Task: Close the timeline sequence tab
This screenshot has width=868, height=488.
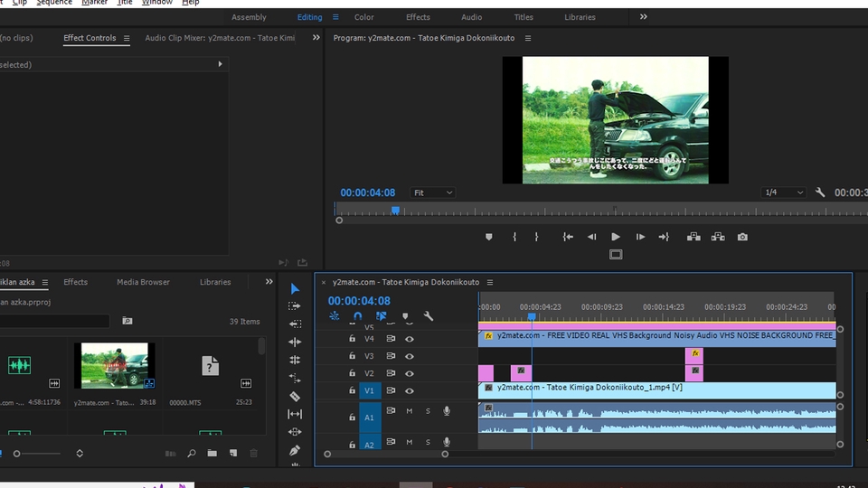Action: [x=324, y=282]
